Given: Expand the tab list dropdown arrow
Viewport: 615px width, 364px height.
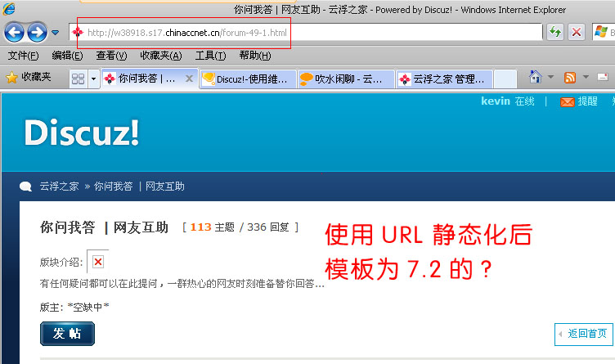Looking at the screenshot, I should coord(93,79).
